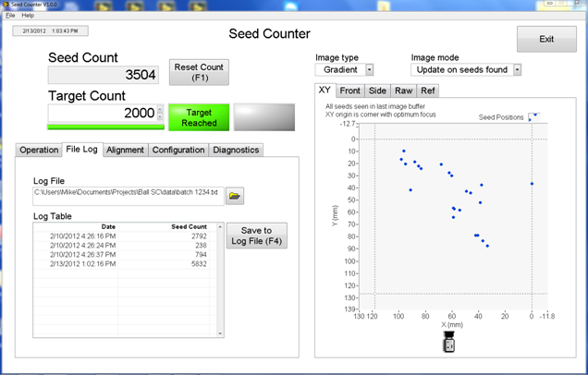Screen dimensions: 588x375
Task: Click the Seed Counter app icon in title bar
Action: (6, 5)
